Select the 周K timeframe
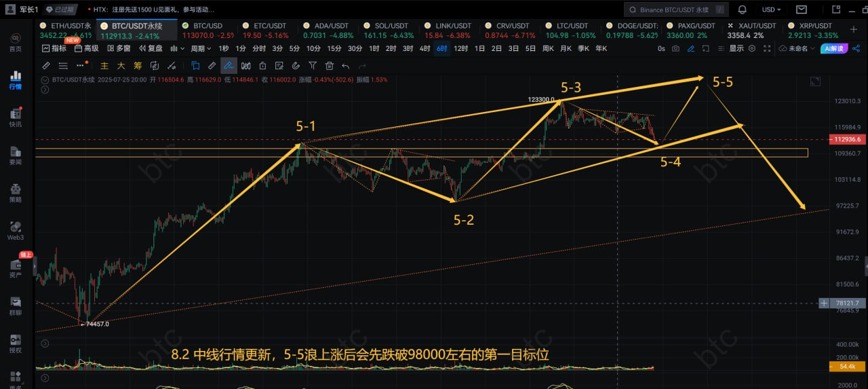The image size is (868, 389). (549, 49)
